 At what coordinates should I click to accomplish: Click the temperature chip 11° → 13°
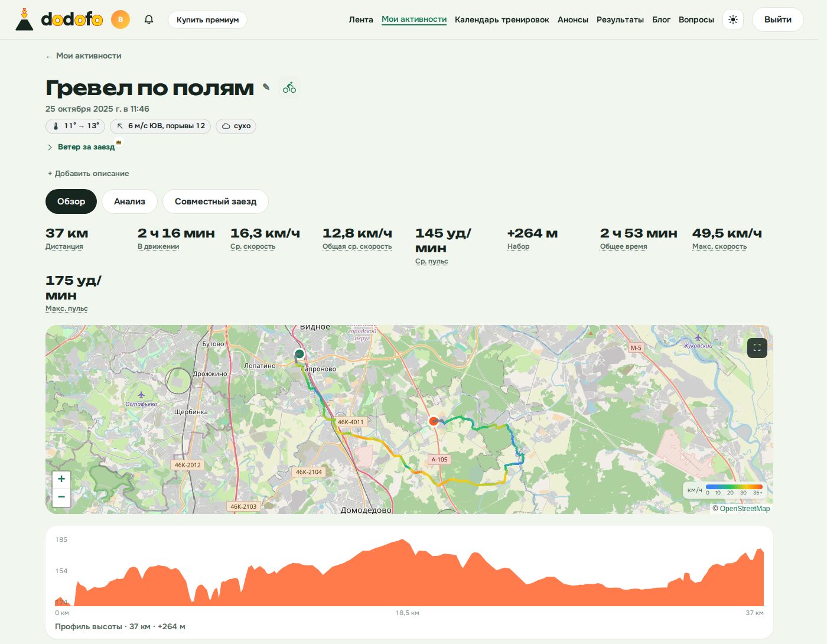tap(76, 126)
